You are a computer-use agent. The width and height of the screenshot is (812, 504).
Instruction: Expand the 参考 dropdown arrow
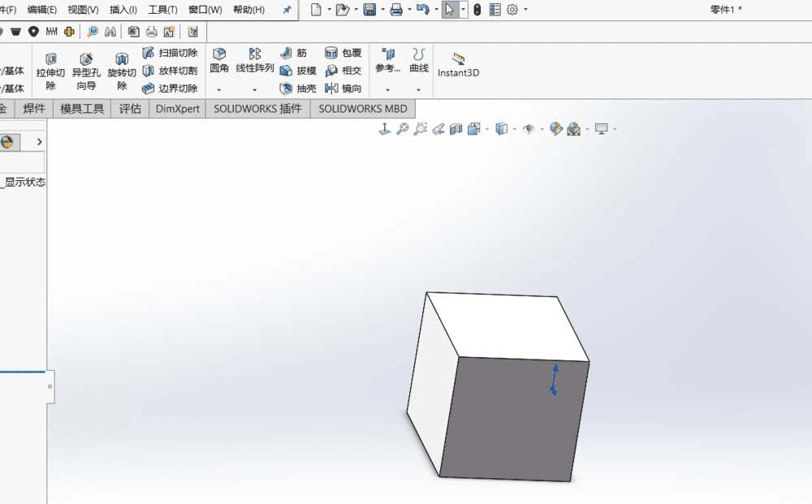point(387,90)
